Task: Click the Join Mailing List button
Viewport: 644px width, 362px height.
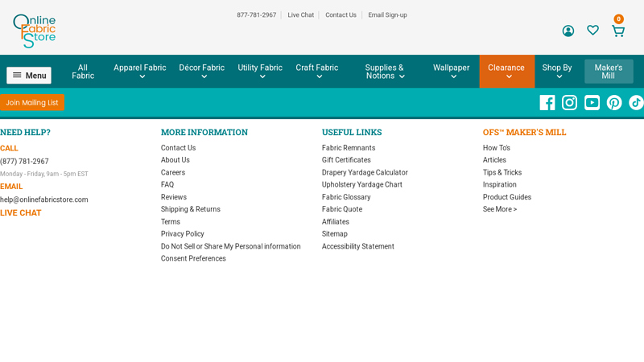Action: coord(32,103)
